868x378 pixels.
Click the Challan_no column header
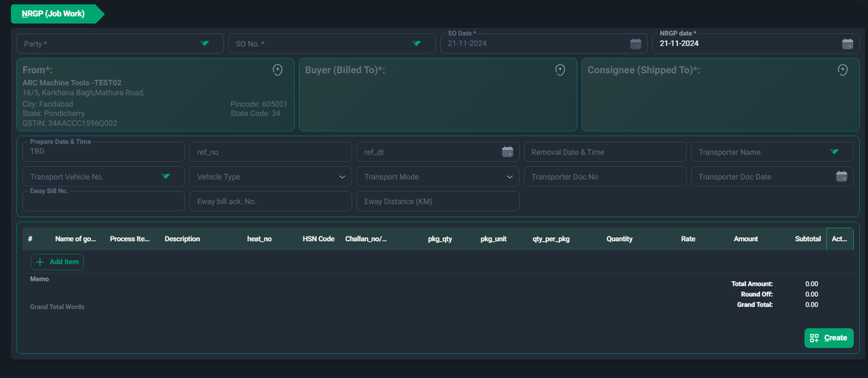[x=366, y=239]
